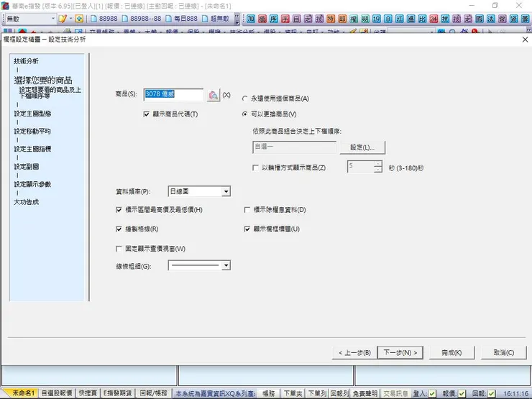Click the notepad edit icon in toolbar
Screen dimensions: 532x399
coord(63,19)
